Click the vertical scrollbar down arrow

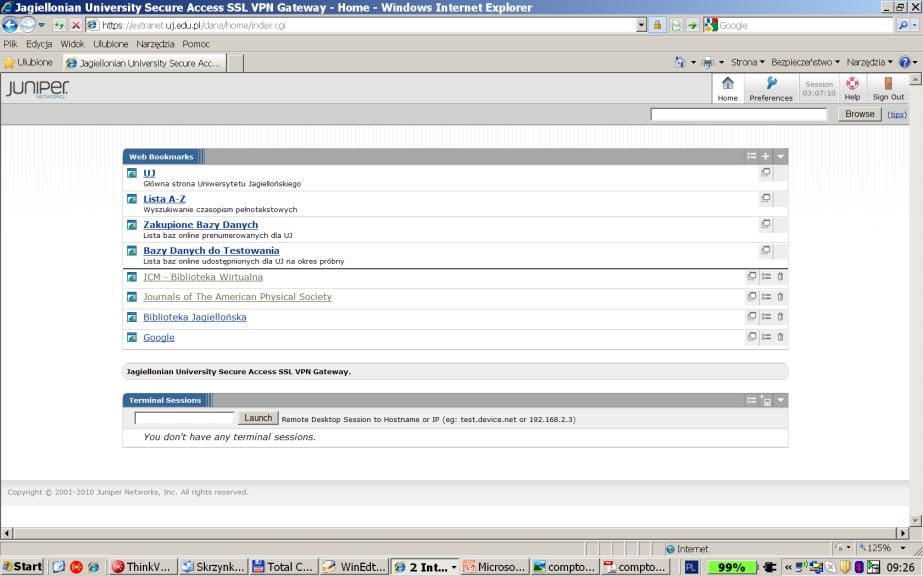(x=915, y=520)
